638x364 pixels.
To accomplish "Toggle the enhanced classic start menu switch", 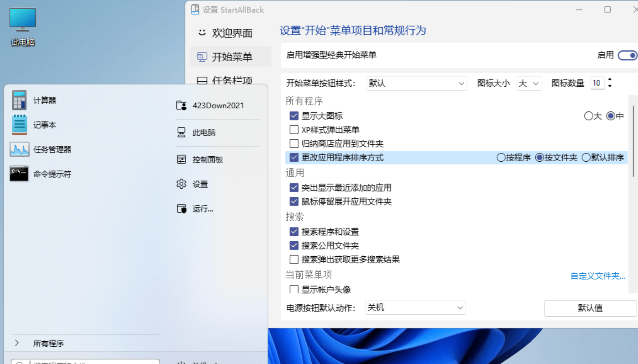I will pos(628,55).
